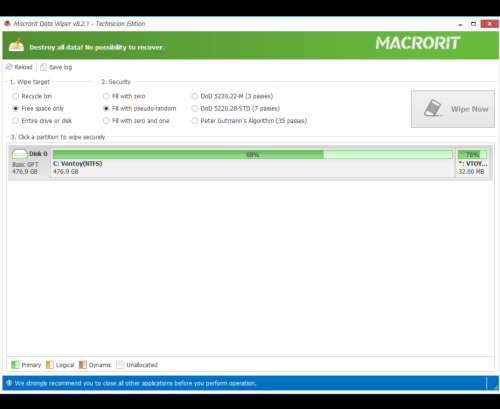The image size is (500, 409).
Task: Maximize the Macrorit Data Wiper window
Action: tap(473, 24)
